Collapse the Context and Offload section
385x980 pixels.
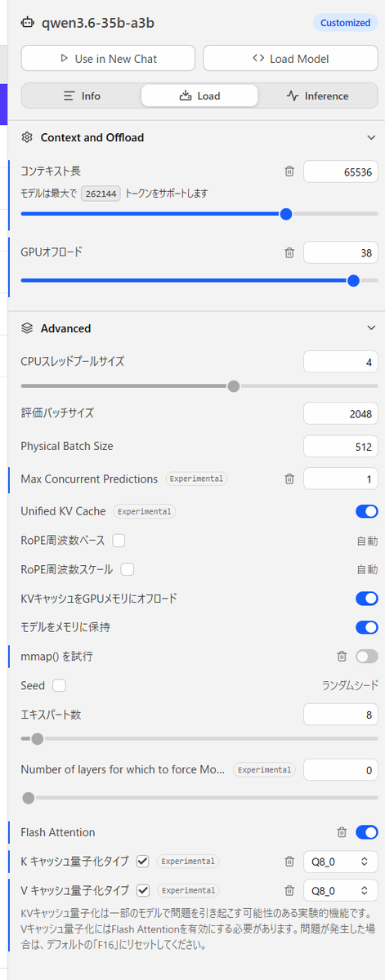coord(371,138)
